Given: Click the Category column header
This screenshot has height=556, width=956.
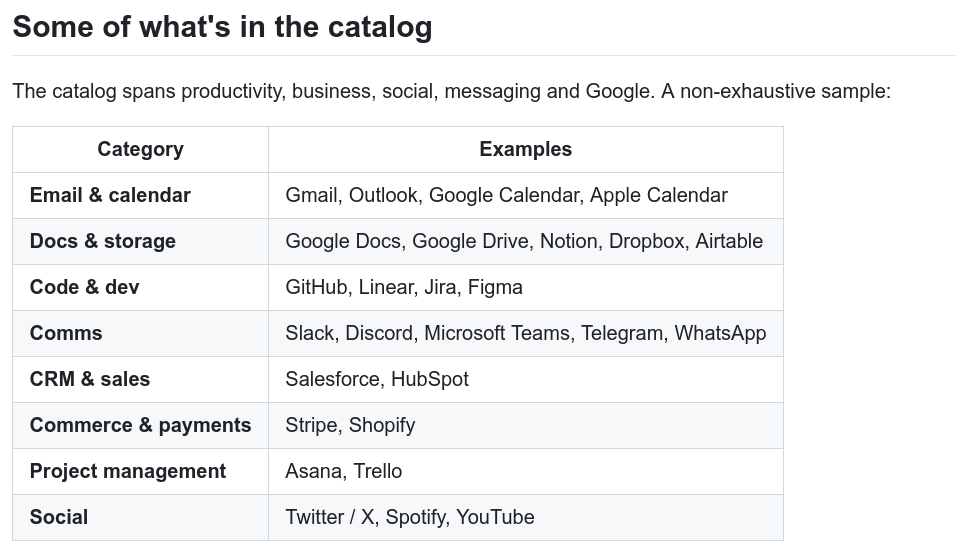Looking at the screenshot, I should coord(140,149).
